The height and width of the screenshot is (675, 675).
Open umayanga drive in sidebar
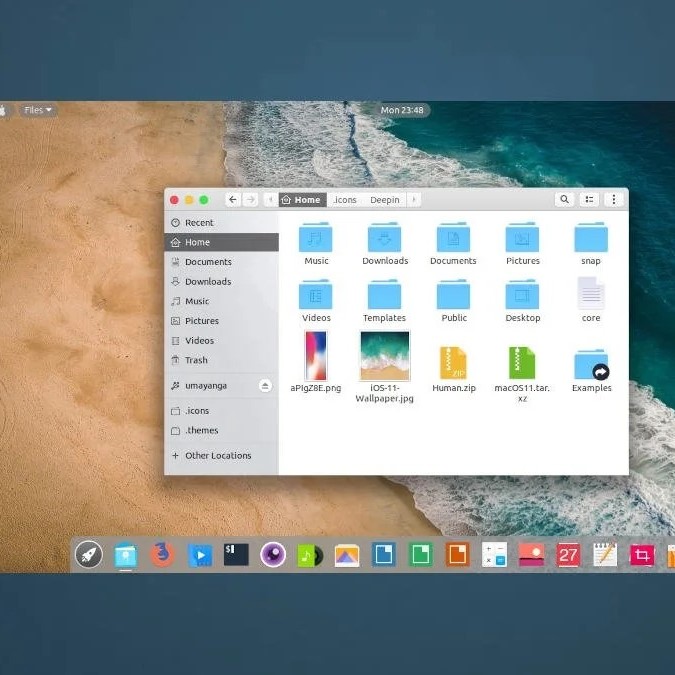211,386
